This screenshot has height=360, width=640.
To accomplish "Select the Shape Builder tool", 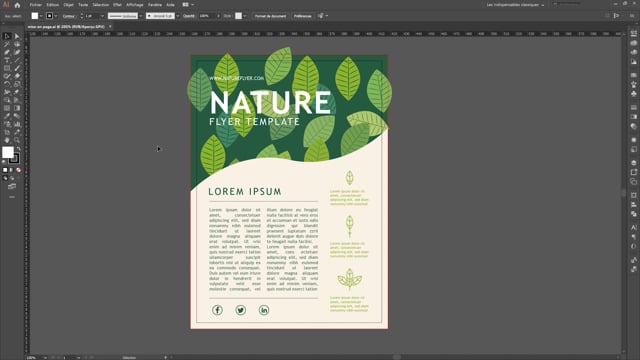I will tap(7, 100).
